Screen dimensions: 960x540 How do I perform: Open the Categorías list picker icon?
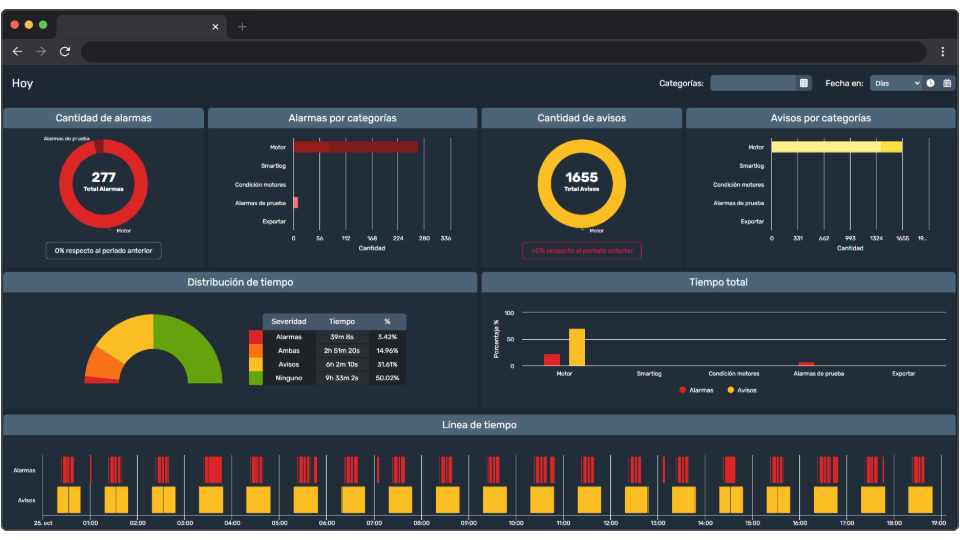[x=803, y=83]
